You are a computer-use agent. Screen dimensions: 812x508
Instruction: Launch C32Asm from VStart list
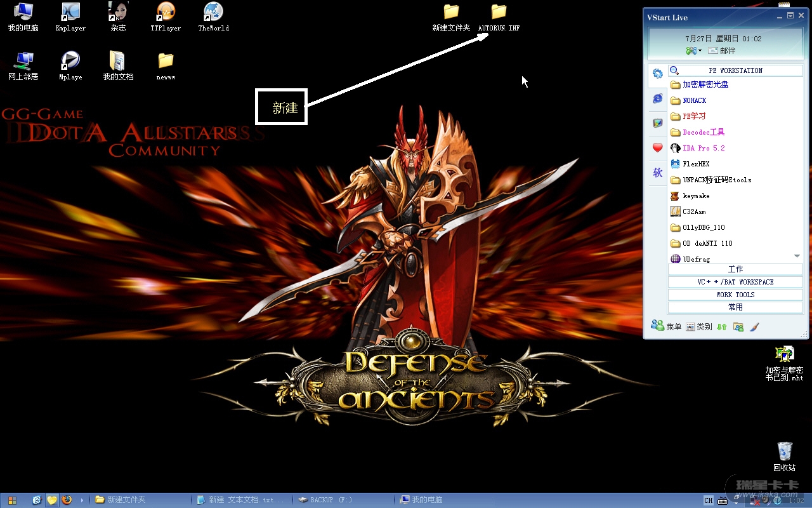pyautogui.click(x=688, y=211)
